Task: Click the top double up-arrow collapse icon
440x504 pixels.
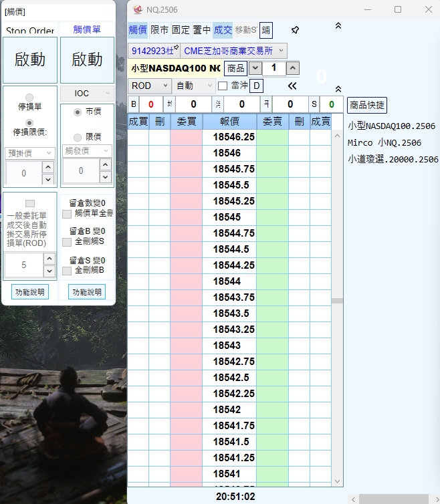Action: (x=338, y=25)
